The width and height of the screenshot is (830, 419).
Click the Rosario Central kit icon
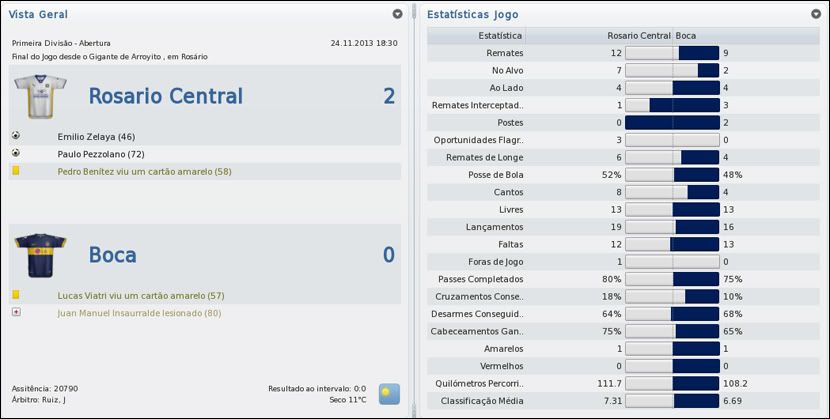(39, 98)
